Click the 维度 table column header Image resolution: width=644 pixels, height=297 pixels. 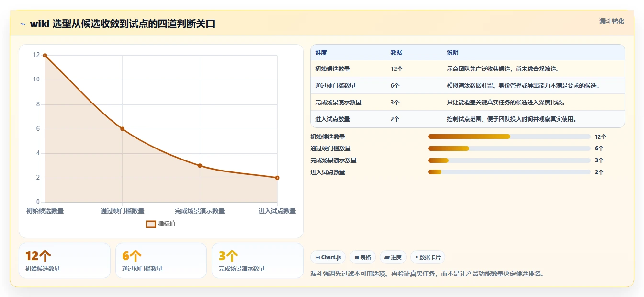click(321, 53)
